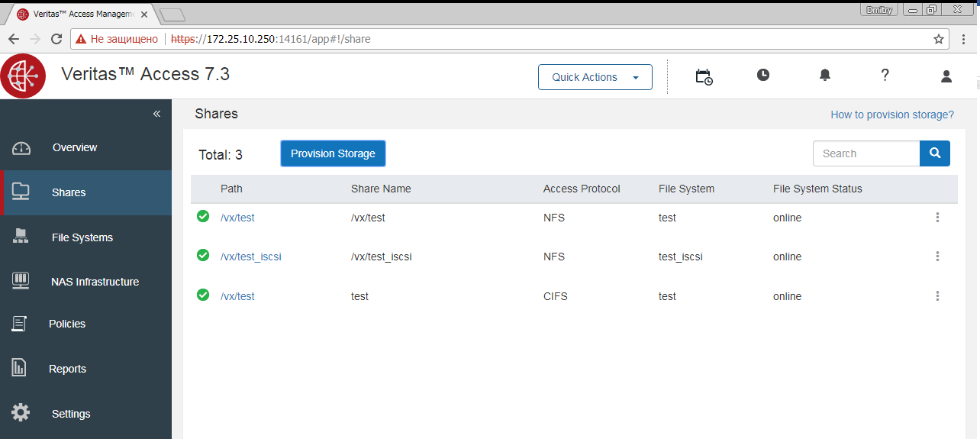Open the help question mark icon

[885, 75]
